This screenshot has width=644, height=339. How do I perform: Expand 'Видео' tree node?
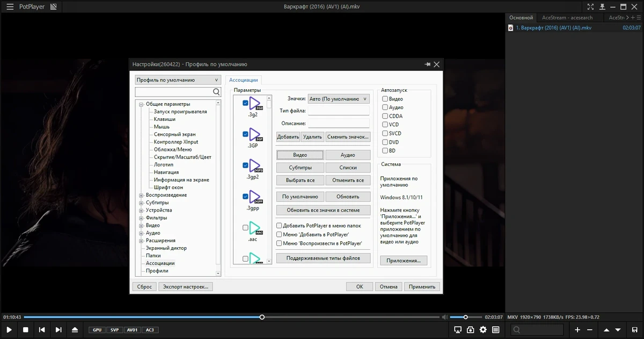141,226
